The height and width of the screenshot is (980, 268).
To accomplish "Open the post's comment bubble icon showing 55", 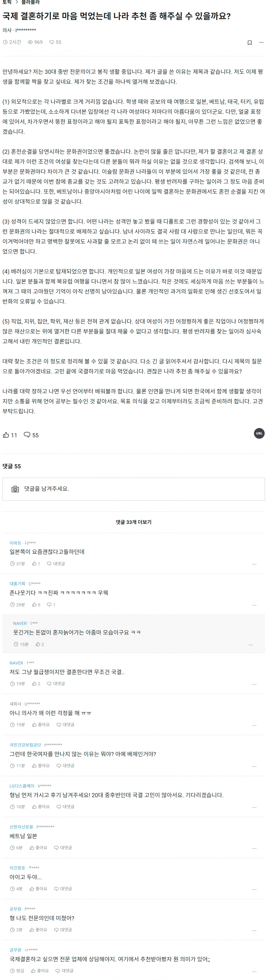I will point(31,435).
